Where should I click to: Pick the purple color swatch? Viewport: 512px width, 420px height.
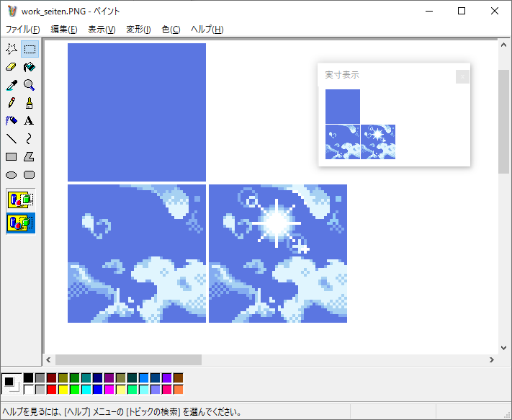tap(109, 378)
